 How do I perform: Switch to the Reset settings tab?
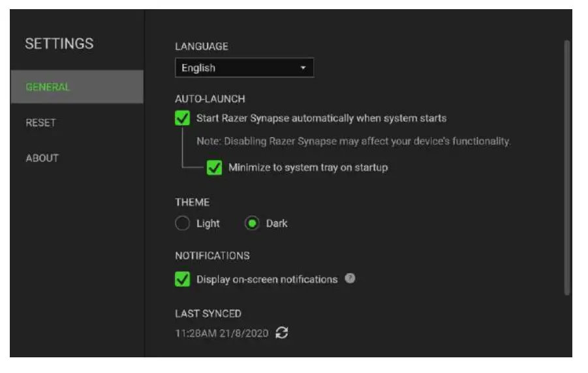point(40,123)
